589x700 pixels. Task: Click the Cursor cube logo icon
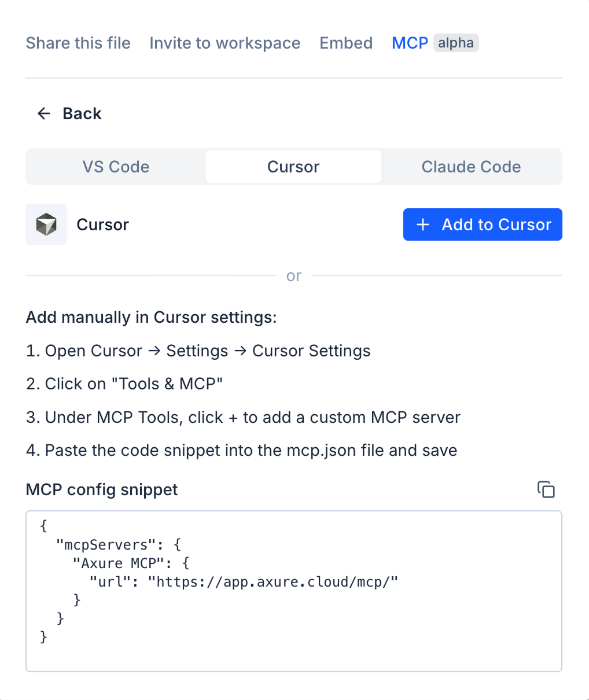(x=46, y=224)
